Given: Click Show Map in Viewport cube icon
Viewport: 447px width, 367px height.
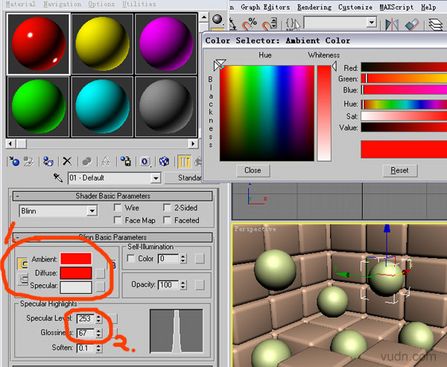Looking at the screenshot, I should [164, 162].
